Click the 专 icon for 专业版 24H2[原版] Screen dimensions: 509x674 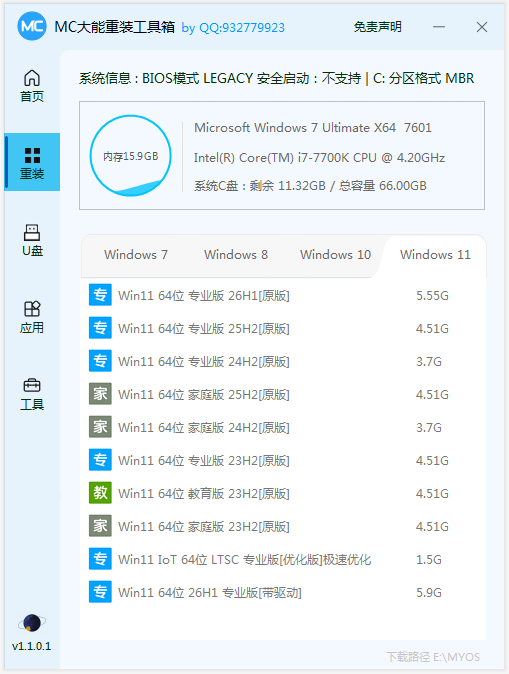point(100,361)
